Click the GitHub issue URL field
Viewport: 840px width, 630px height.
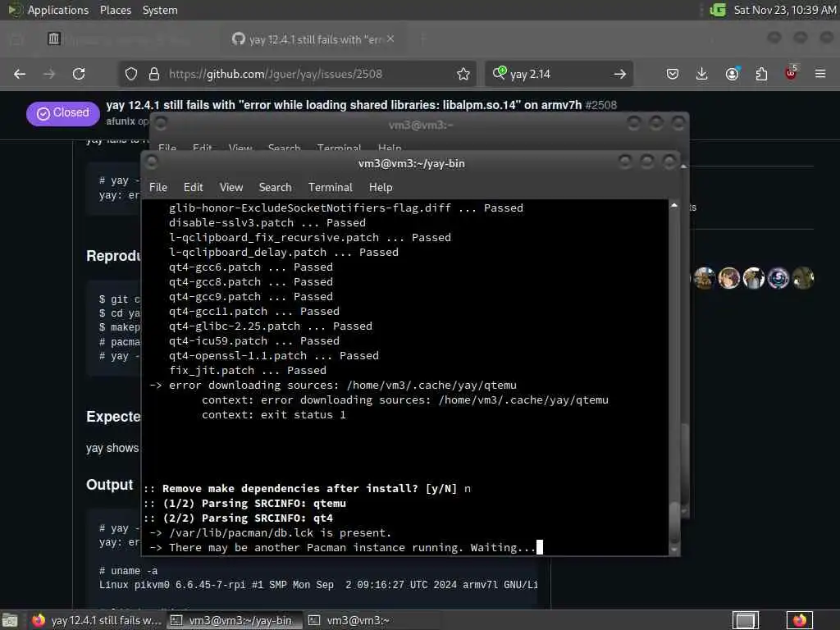[x=298, y=74]
